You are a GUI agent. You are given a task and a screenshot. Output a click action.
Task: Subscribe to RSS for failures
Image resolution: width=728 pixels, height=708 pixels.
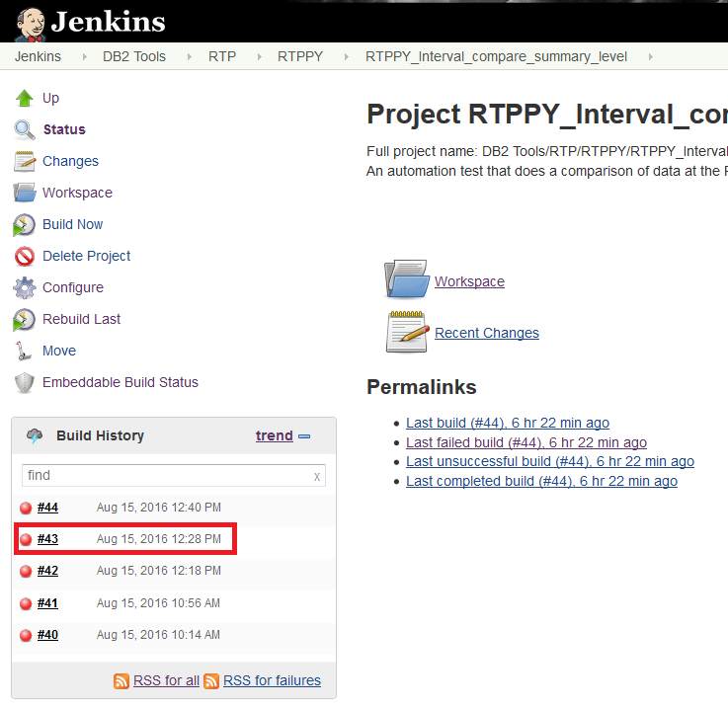272,680
